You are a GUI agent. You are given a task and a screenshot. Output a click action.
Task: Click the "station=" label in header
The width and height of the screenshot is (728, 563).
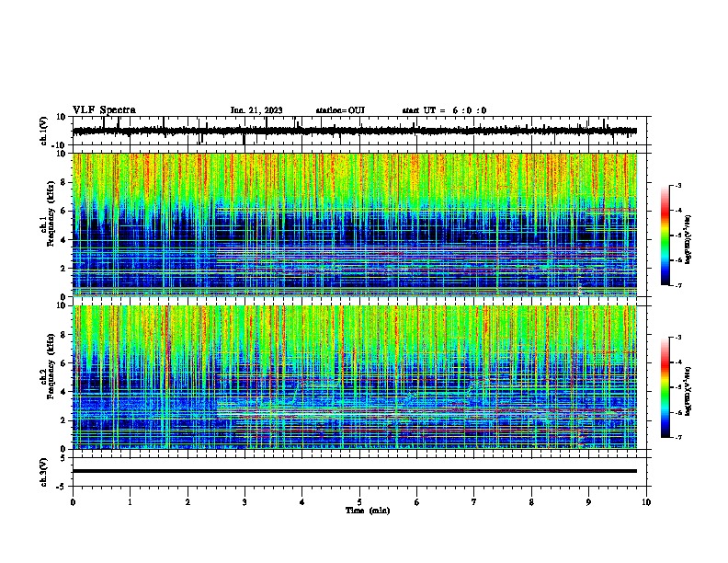[332, 110]
